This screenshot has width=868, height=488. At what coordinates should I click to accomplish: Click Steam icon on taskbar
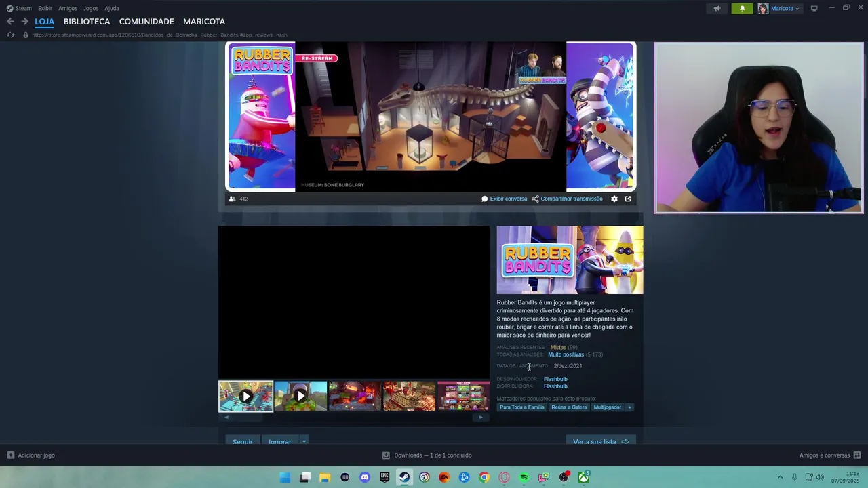404,477
